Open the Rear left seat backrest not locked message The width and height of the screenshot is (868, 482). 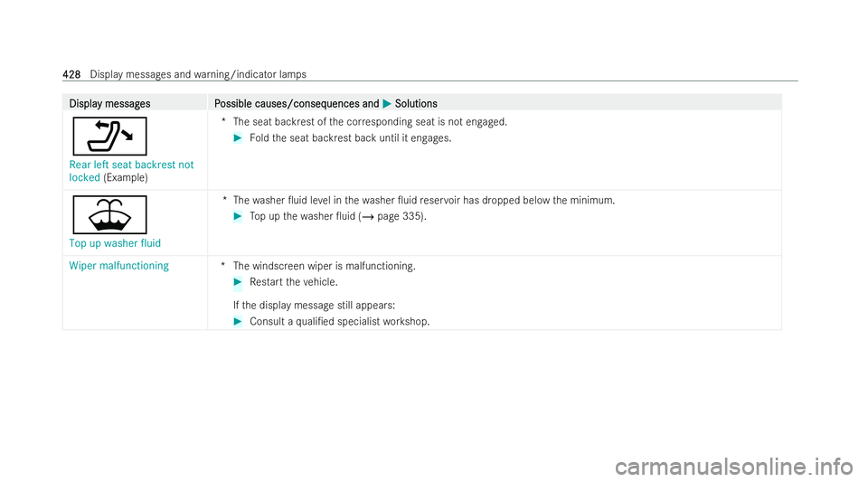131,171
